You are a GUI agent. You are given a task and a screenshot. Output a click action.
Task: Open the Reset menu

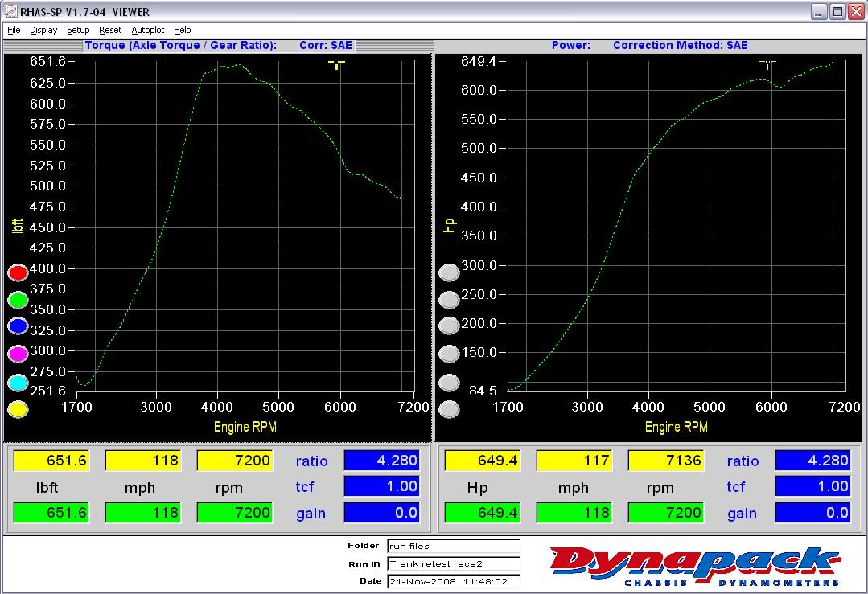(110, 30)
